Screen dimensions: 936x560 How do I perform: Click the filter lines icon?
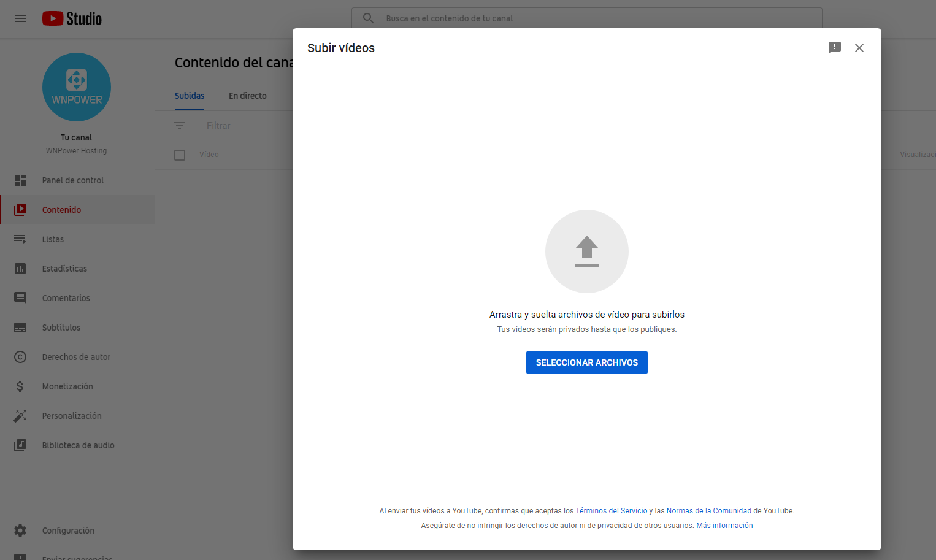coord(180,126)
